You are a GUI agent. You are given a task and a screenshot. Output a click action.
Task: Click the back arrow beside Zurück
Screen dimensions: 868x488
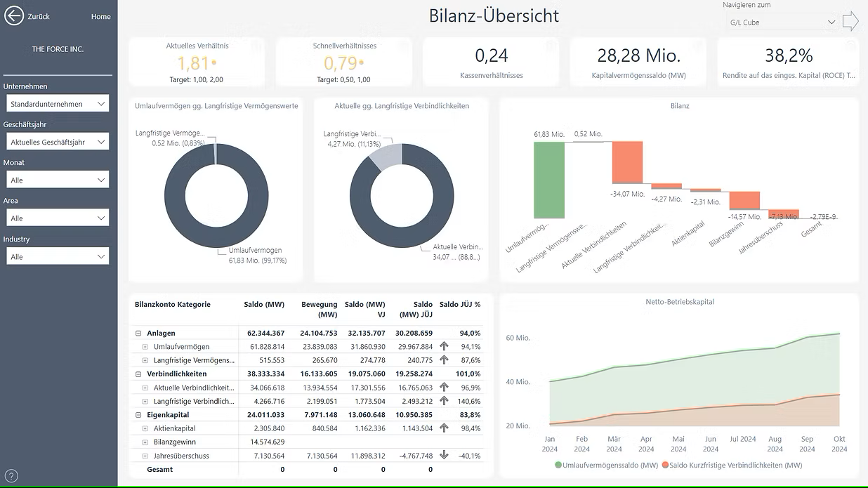click(x=14, y=15)
